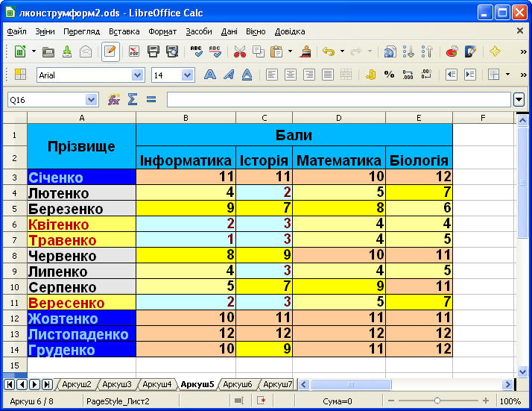Click the Sum sigma icon
The height and width of the screenshot is (411, 532).
[x=133, y=99]
